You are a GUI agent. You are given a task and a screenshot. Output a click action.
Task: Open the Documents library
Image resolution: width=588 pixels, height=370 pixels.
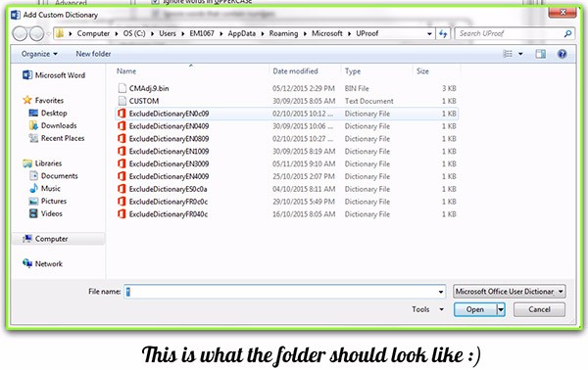[x=53, y=176]
